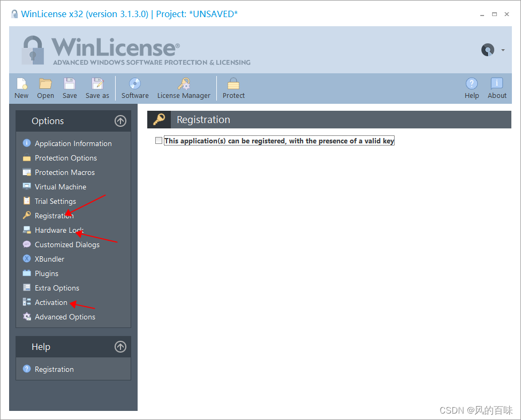
Task: Click the Trial Settings clipboard icon
Action: pyautogui.click(x=27, y=201)
